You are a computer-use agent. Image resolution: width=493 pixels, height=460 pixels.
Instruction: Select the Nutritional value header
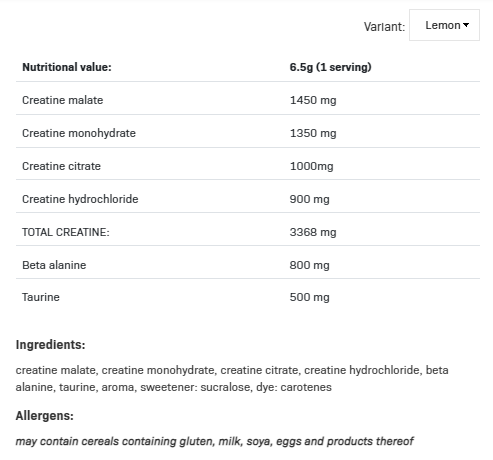67,67
